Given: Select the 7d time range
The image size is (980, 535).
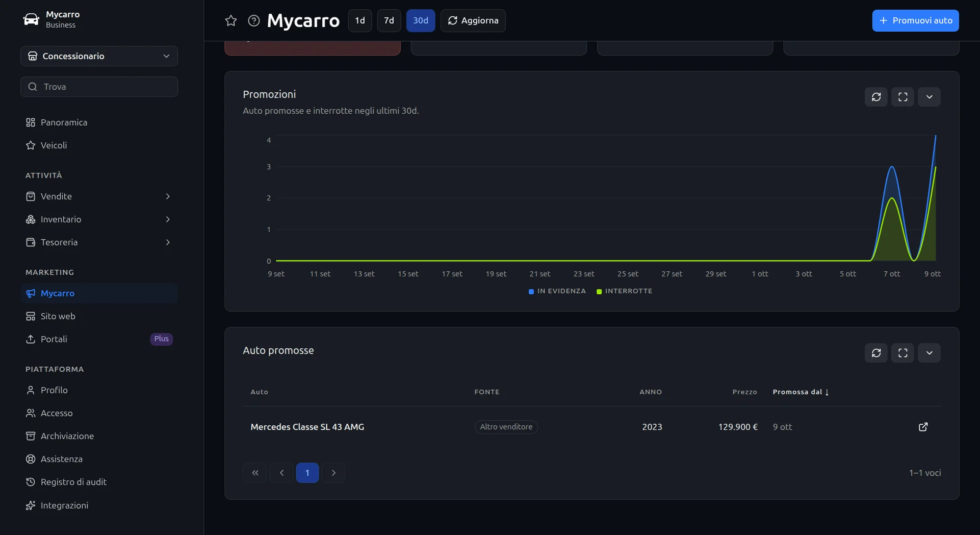Looking at the screenshot, I should tap(389, 20).
